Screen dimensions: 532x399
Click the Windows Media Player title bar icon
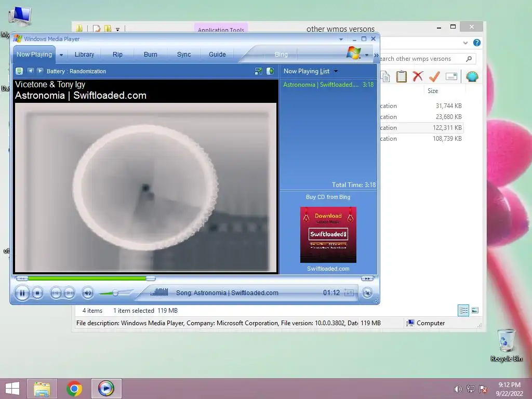pyautogui.click(x=18, y=38)
